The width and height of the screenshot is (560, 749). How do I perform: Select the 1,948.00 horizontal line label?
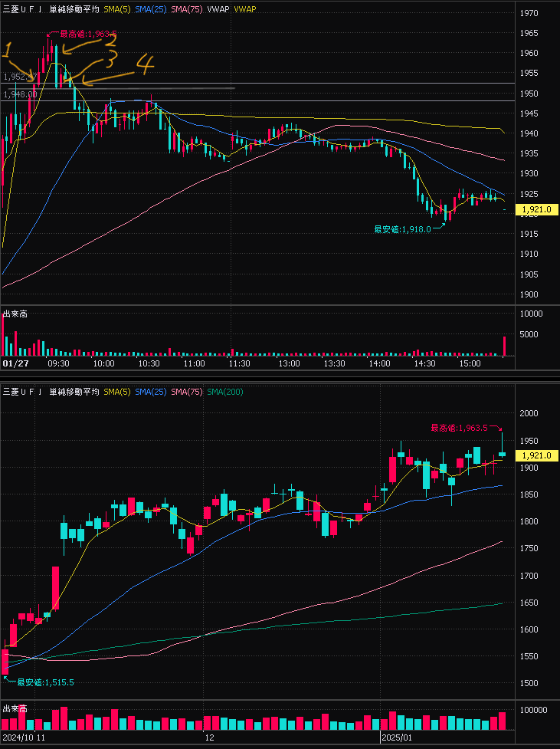(x=20, y=94)
